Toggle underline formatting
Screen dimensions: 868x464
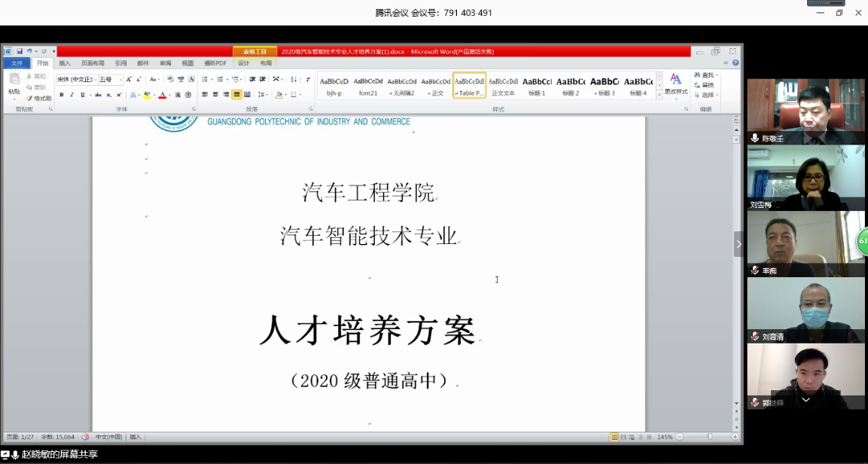[x=82, y=95]
